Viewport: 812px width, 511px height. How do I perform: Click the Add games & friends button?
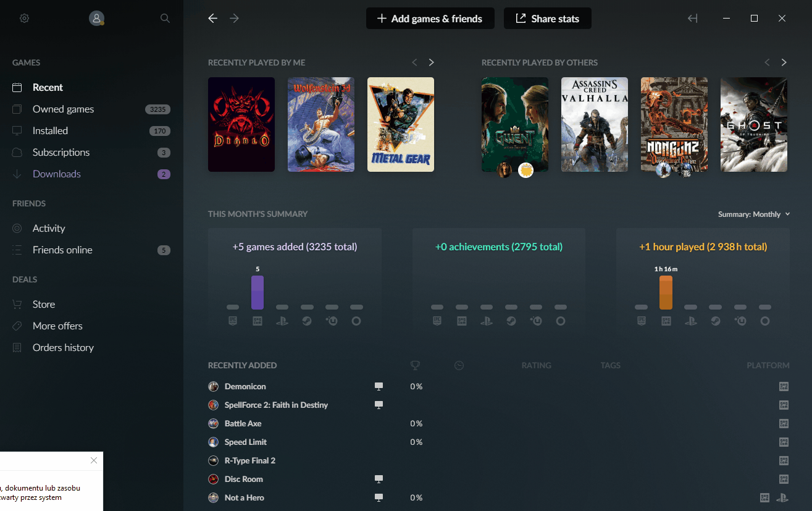coord(430,19)
